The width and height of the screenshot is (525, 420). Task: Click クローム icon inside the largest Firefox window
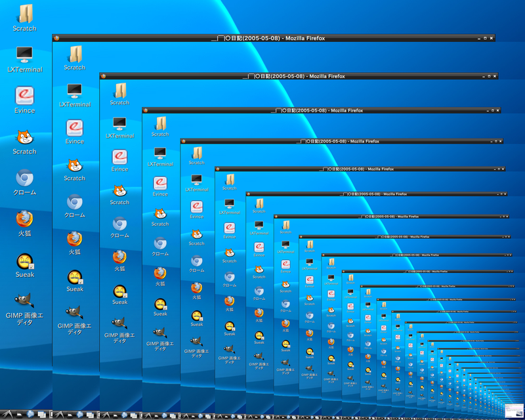coord(74,202)
